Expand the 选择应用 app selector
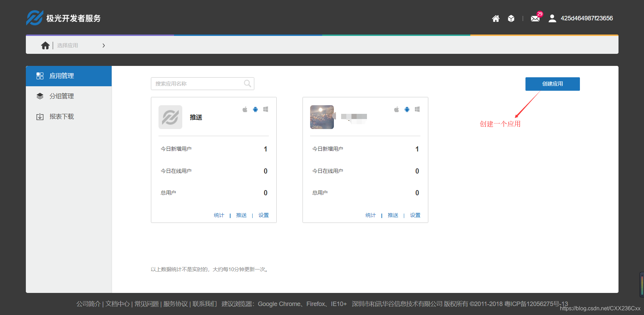 pos(68,46)
